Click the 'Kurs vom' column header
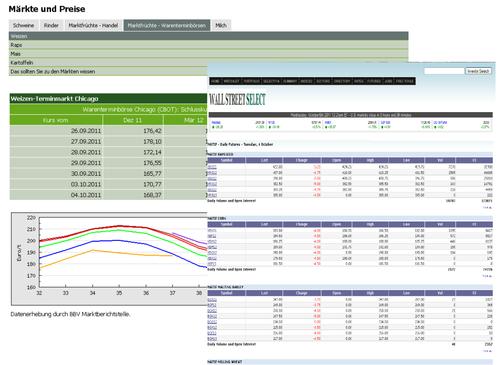Screen dimensions: 500x365 click(56, 120)
